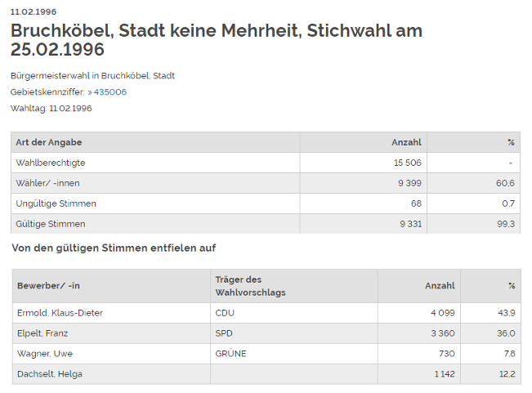Screen dimensions: 532x393
Task: Click the 'Gültige Stimmen' count 9 331
Action: (408, 224)
